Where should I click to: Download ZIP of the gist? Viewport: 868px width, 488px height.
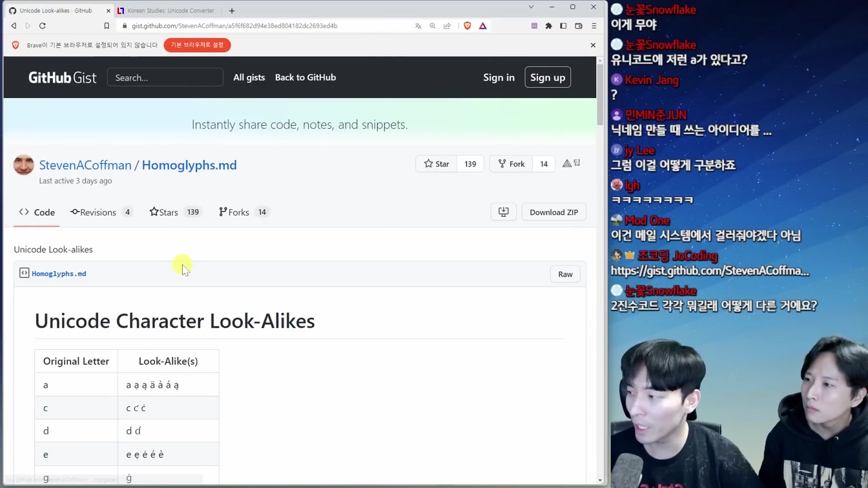point(554,212)
